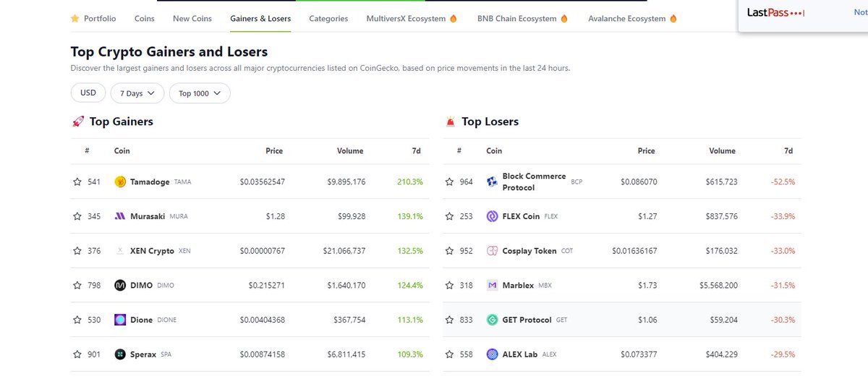The height and width of the screenshot is (379, 868).
Task: Click Tamadoge's 210.3% gain value
Action: pyautogui.click(x=410, y=182)
